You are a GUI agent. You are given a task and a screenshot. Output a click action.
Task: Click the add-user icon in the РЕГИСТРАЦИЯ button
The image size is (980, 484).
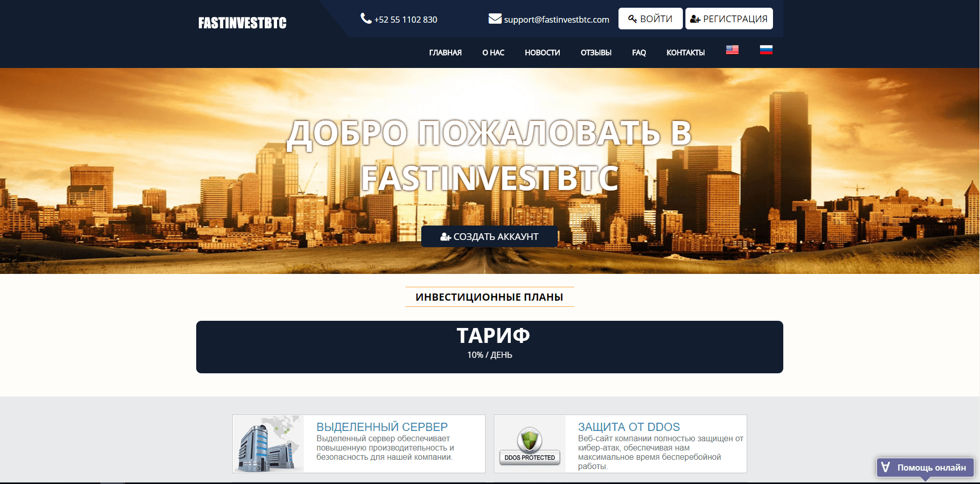pyautogui.click(x=695, y=18)
